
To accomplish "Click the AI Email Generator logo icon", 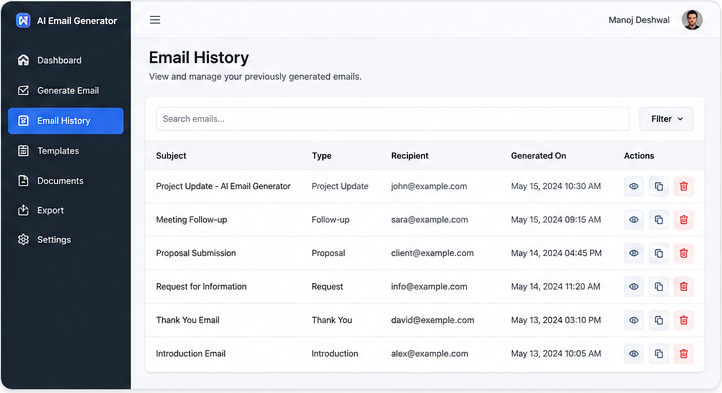I will (x=23, y=20).
